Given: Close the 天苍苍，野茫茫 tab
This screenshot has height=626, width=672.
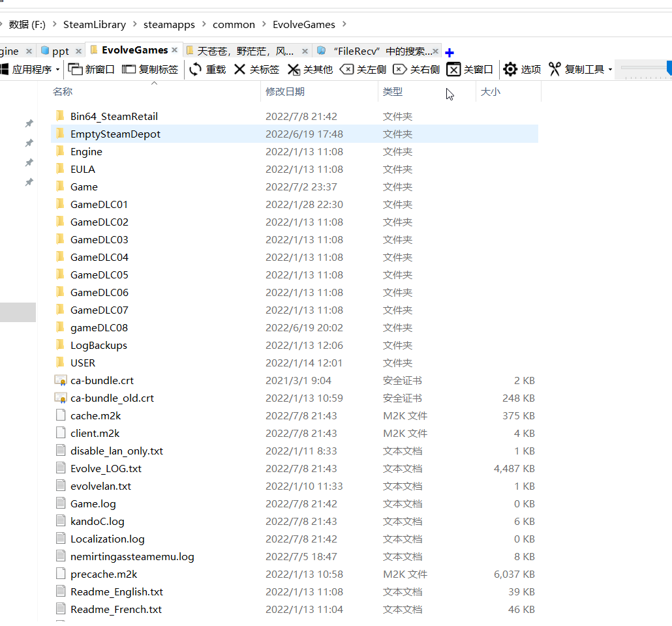Looking at the screenshot, I should tap(305, 52).
